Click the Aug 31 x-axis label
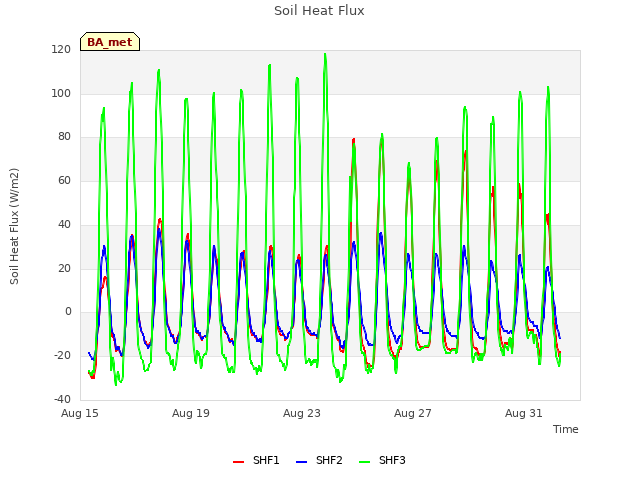This screenshot has height=480, width=640. [x=524, y=413]
